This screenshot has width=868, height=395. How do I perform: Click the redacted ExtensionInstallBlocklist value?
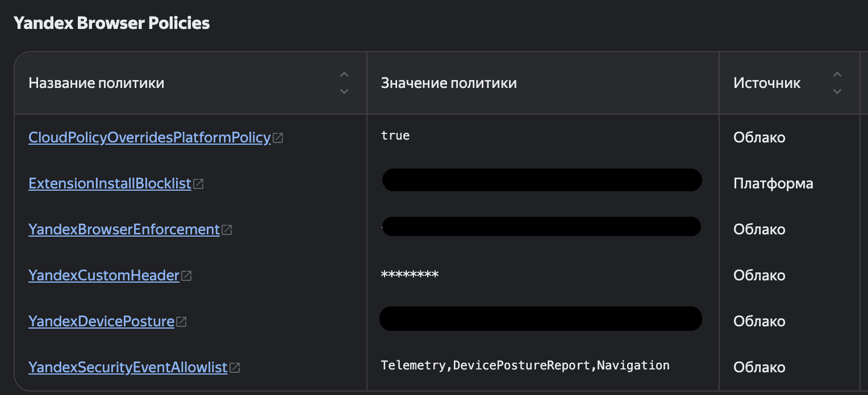542,180
